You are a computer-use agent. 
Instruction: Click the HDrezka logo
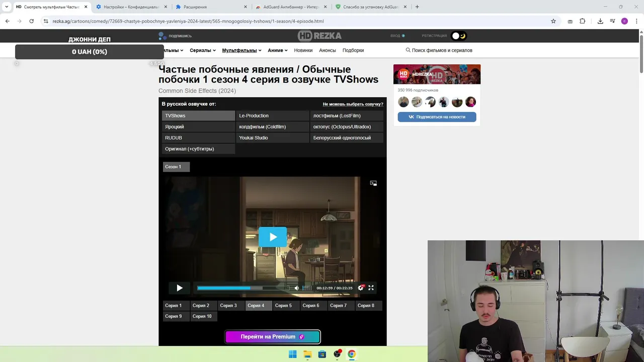(319, 36)
